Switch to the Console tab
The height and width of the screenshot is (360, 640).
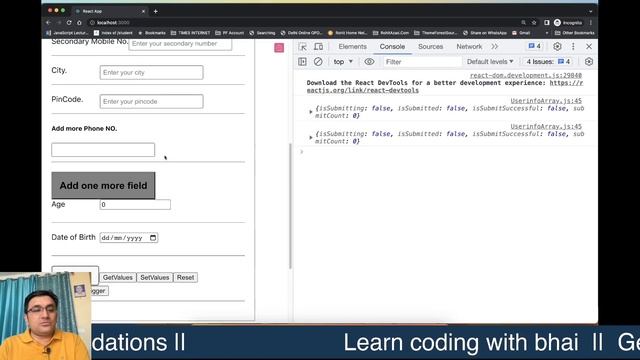tap(392, 47)
